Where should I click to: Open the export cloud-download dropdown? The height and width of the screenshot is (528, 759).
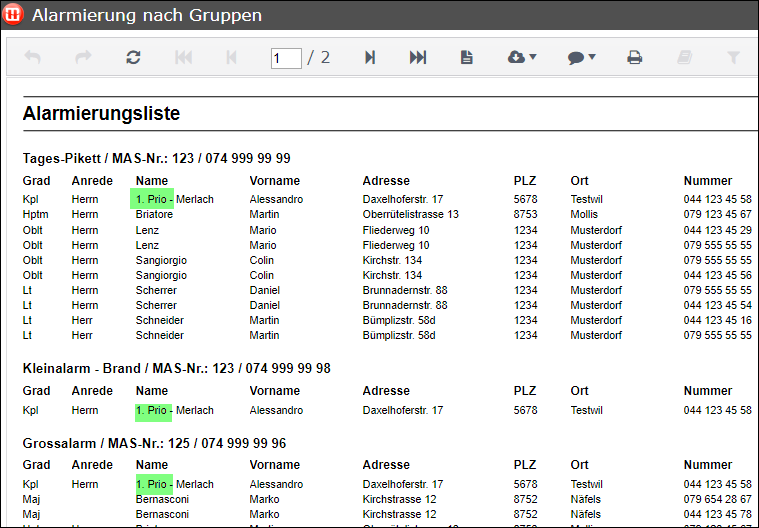tap(522, 58)
